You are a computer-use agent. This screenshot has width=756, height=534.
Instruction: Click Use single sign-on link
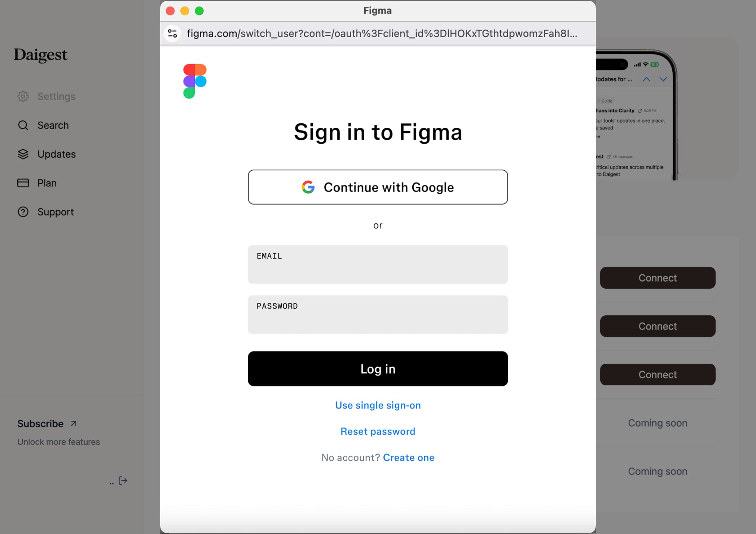(378, 405)
